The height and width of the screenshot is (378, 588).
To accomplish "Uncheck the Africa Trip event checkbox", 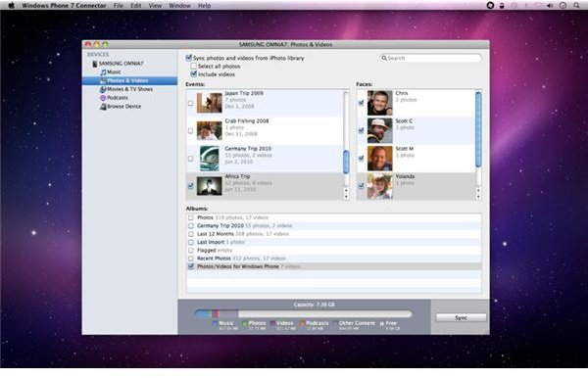I will click(x=191, y=186).
